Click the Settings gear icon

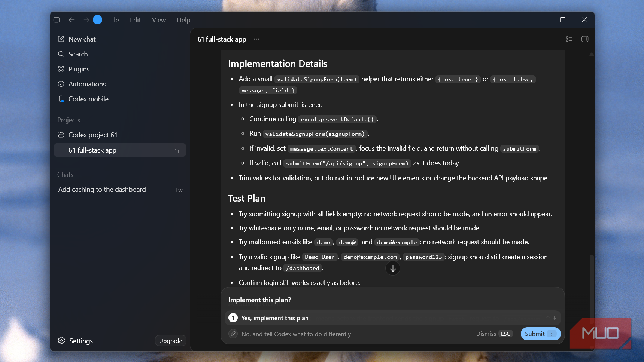(62, 340)
